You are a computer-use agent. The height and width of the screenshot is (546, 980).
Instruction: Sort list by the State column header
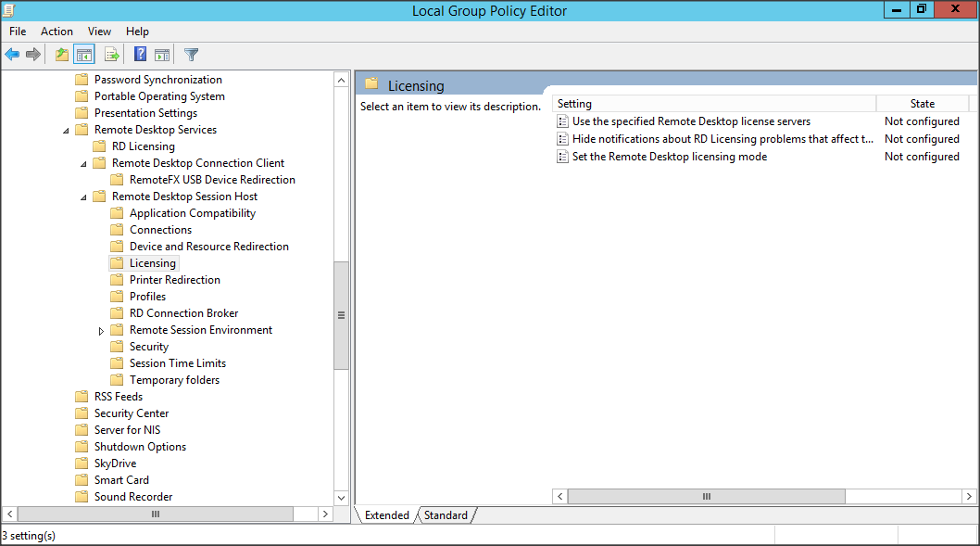(x=922, y=104)
